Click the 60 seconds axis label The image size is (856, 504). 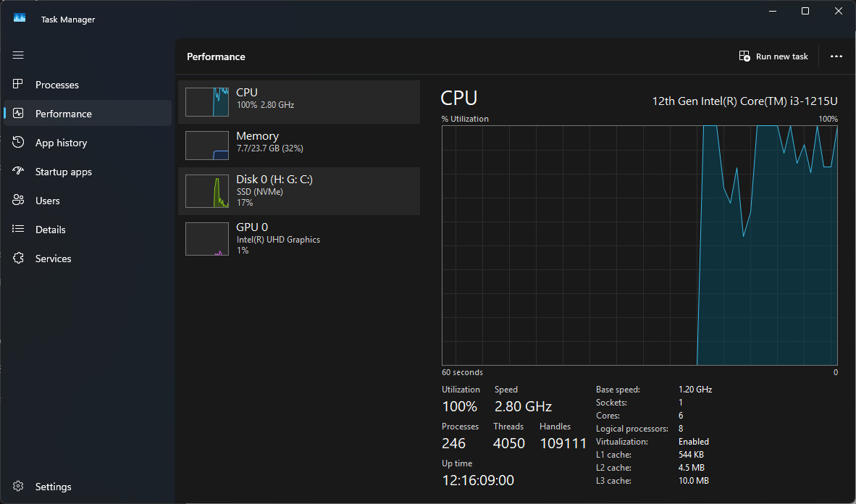pyautogui.click(x=462, y=372)
